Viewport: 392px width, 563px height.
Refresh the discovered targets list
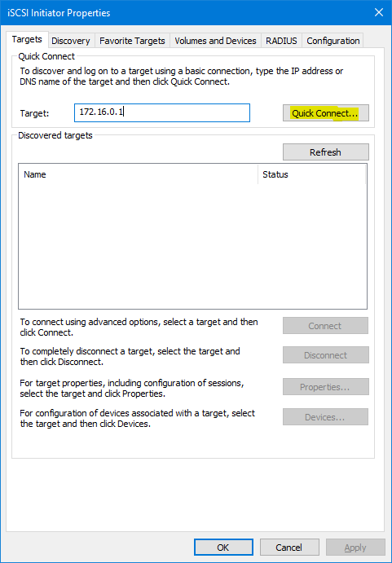coord(325,152)
